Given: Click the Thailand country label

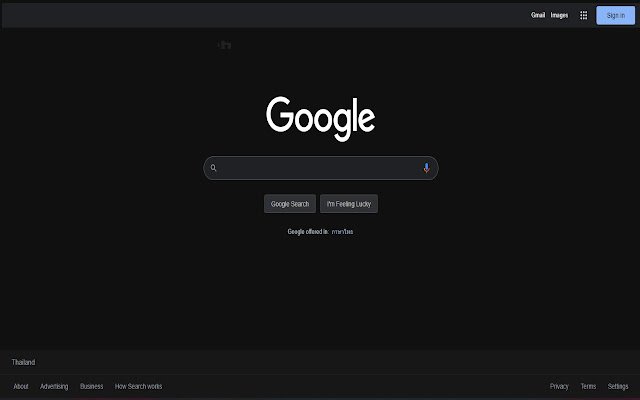Looking at the screenshot, I should 23,362.
